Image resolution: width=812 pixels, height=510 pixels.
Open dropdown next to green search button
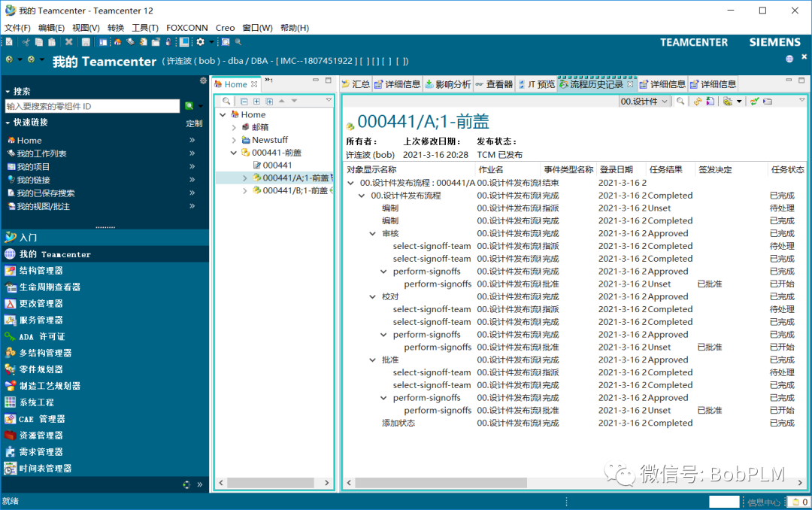click(x=201, y=106)
